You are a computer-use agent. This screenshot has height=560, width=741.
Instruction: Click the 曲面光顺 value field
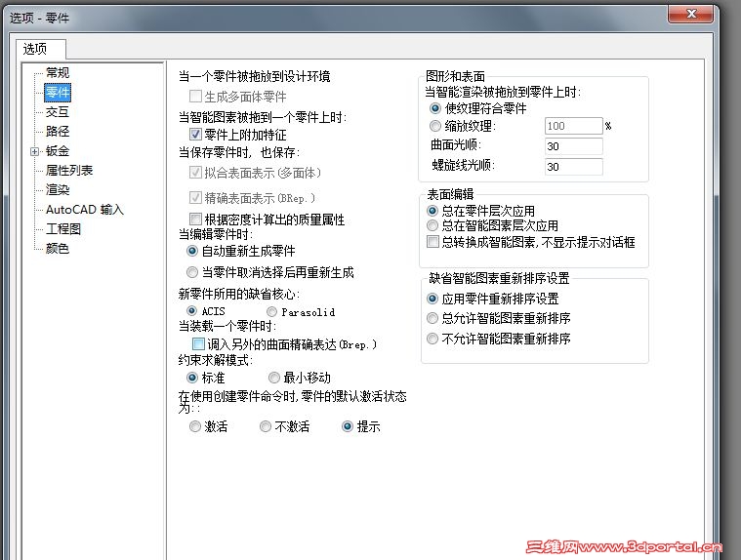coord(574,146)
